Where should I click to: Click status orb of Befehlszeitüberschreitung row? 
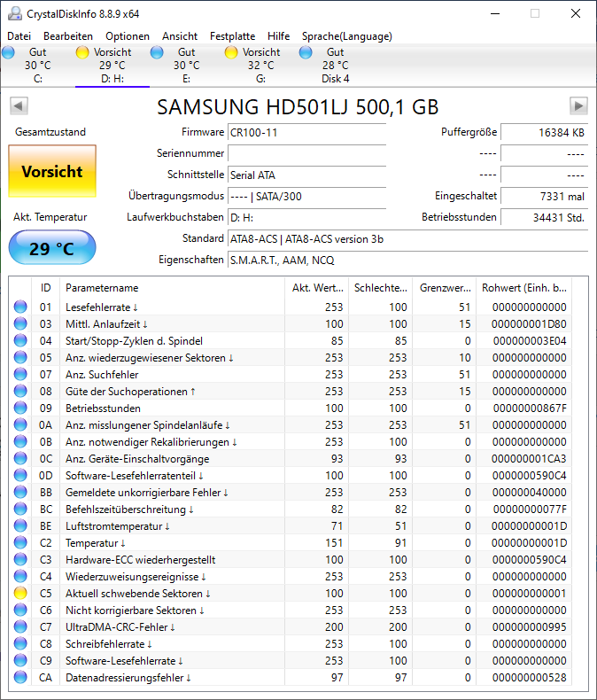coord(20,509)
